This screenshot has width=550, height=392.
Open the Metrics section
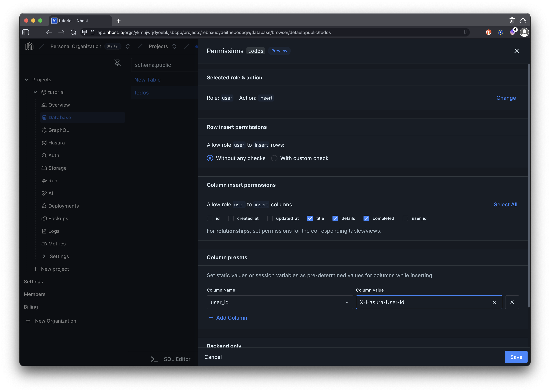tap(57, 244)
